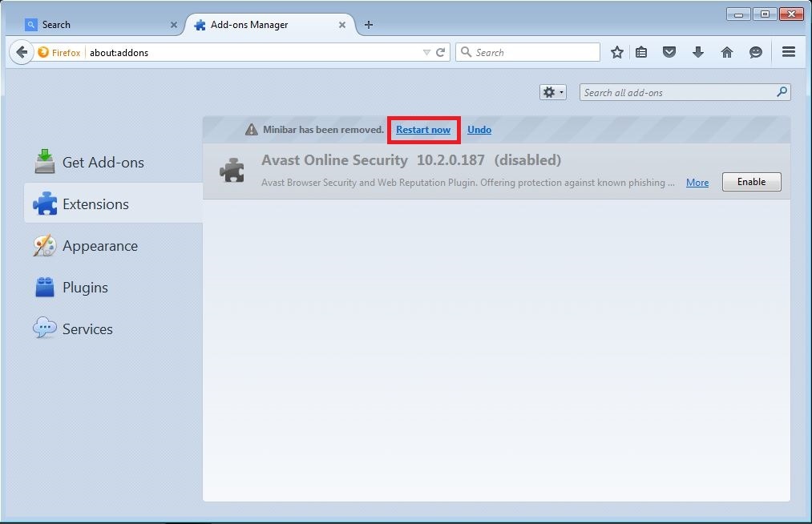This screenshot has height=524, width=812.
Task: Click the Back navigation arrow
Action: click(x=22, y=52)
